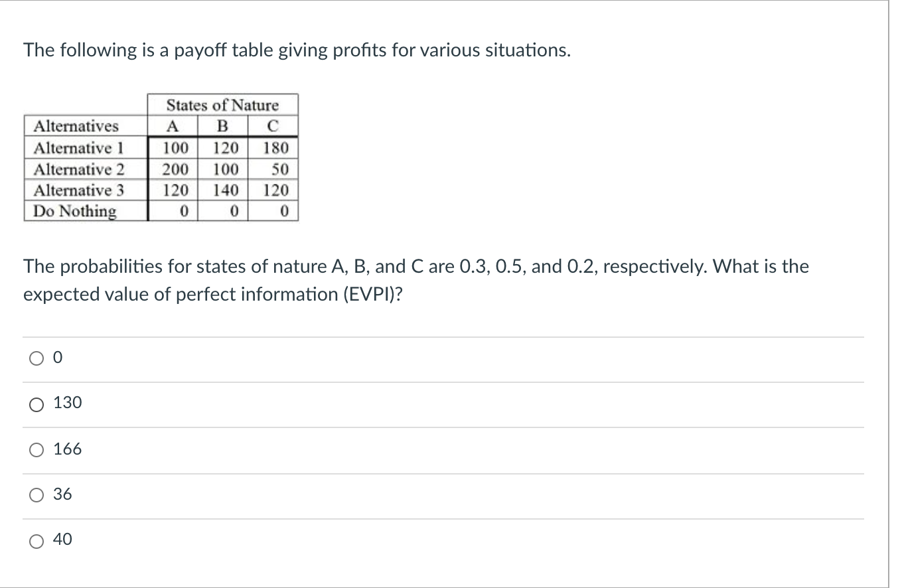Click the States of Nature table header
The height and width of the screenshot is (588, 898).
point(222,106)
